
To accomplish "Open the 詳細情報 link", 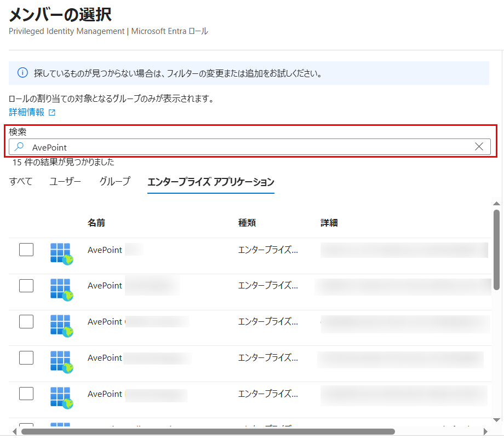I will (27, 112).
